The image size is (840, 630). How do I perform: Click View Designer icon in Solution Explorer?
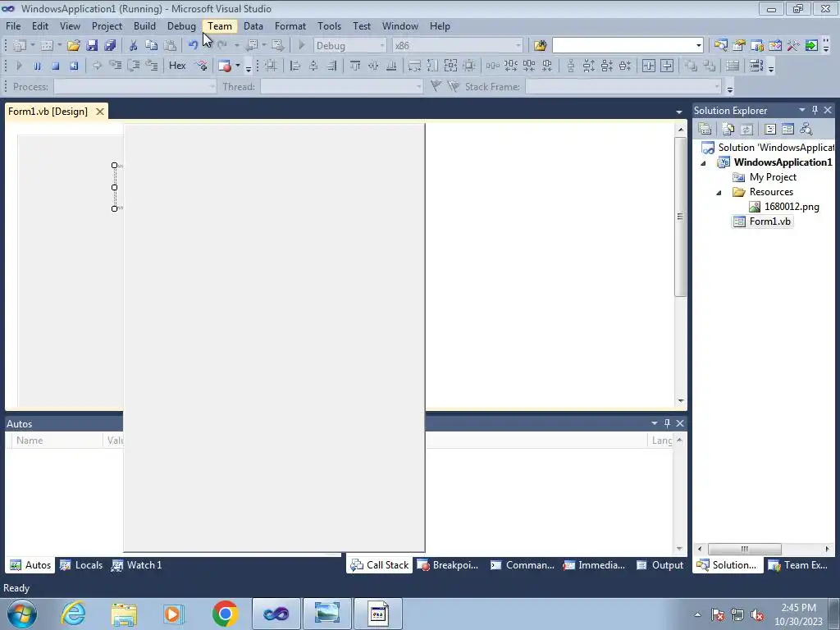point(787,129)
